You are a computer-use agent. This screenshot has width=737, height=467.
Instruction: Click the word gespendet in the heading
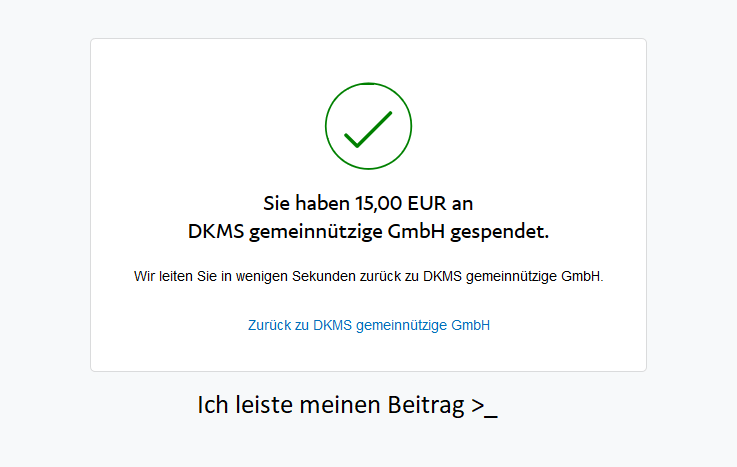(499, 232)
